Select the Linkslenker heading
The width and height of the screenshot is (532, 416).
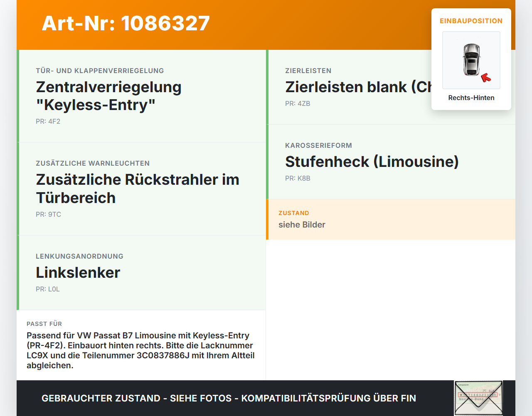point(78,272)
